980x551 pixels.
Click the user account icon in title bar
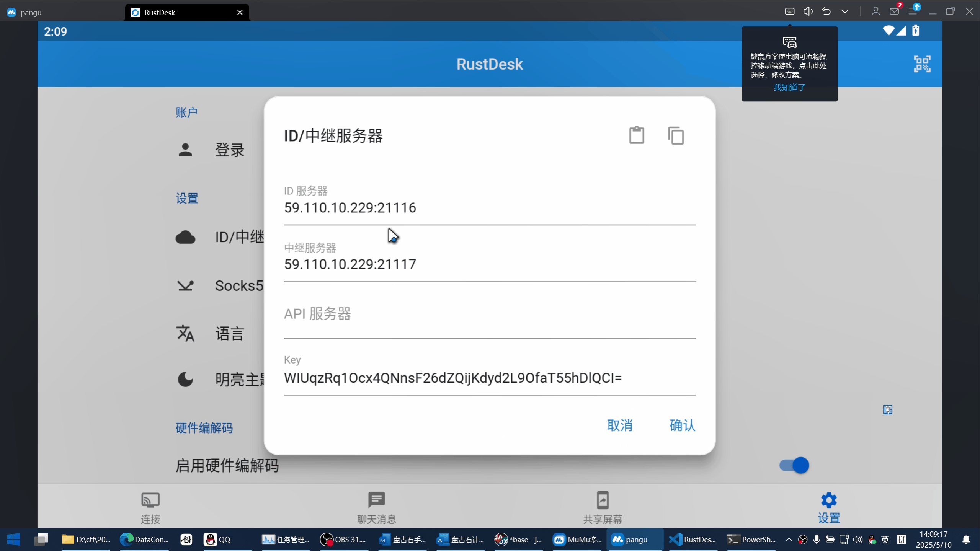pos(875,11)
